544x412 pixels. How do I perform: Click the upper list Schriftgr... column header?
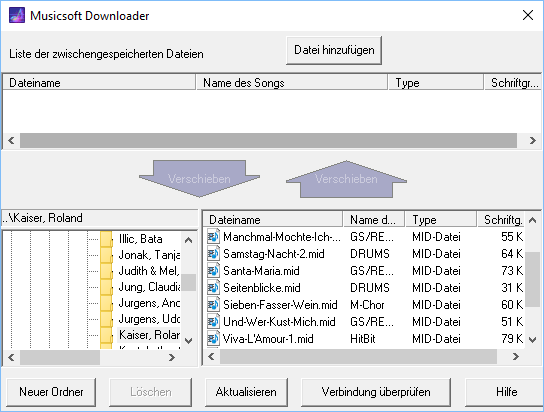(x=512, y=83)
